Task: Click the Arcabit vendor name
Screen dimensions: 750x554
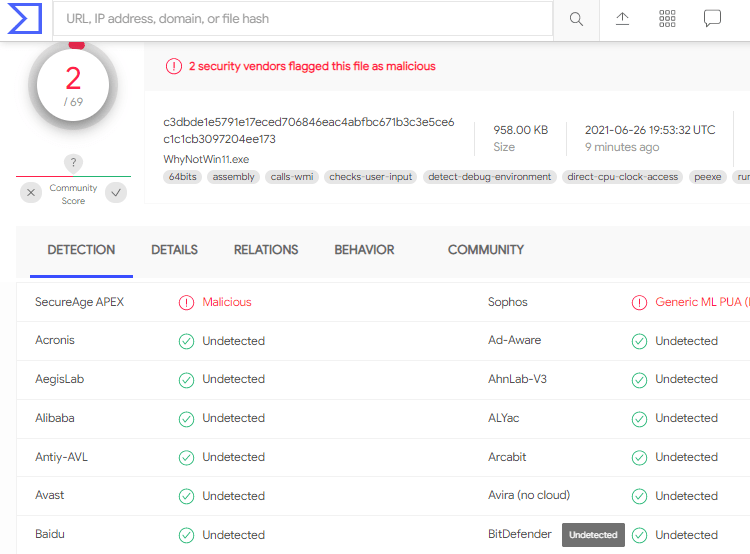Action: tap(507, 457)
